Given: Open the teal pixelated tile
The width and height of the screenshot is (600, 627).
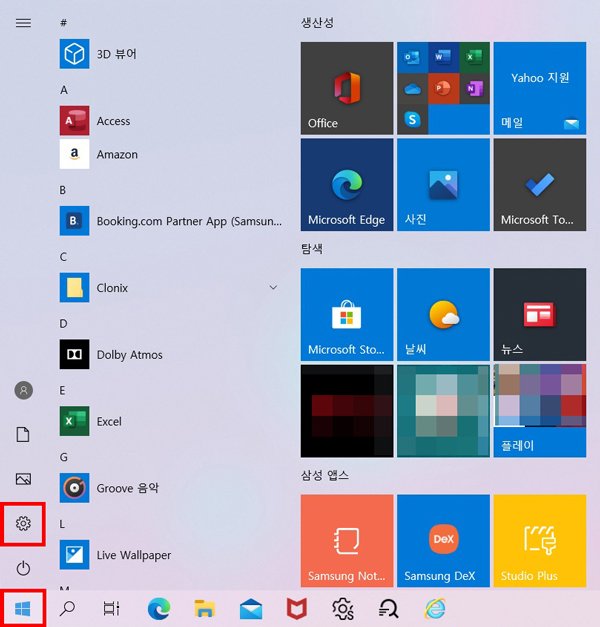Looking at the screenshot, I should 443,411.
